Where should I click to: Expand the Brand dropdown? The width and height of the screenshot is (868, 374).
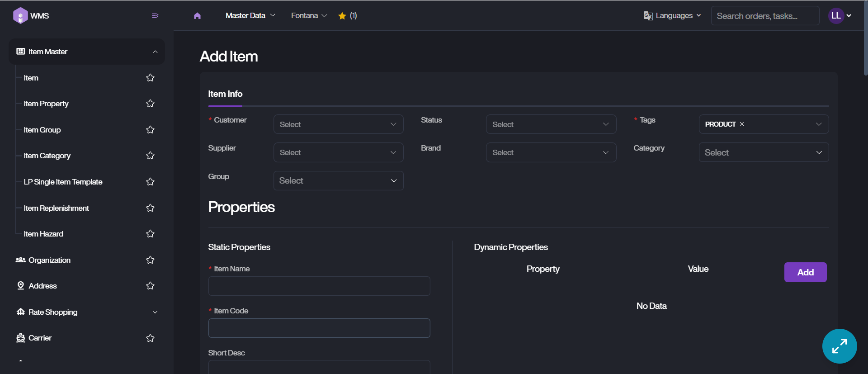coord(551,152)
